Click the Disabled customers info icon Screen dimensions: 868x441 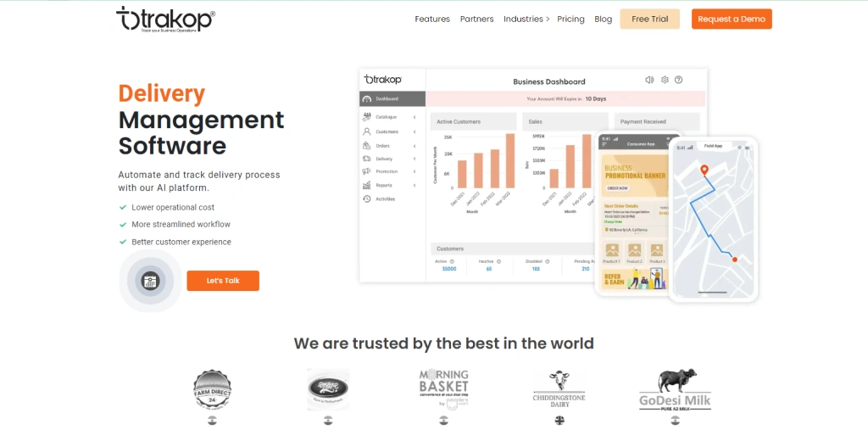coord(547,261)
